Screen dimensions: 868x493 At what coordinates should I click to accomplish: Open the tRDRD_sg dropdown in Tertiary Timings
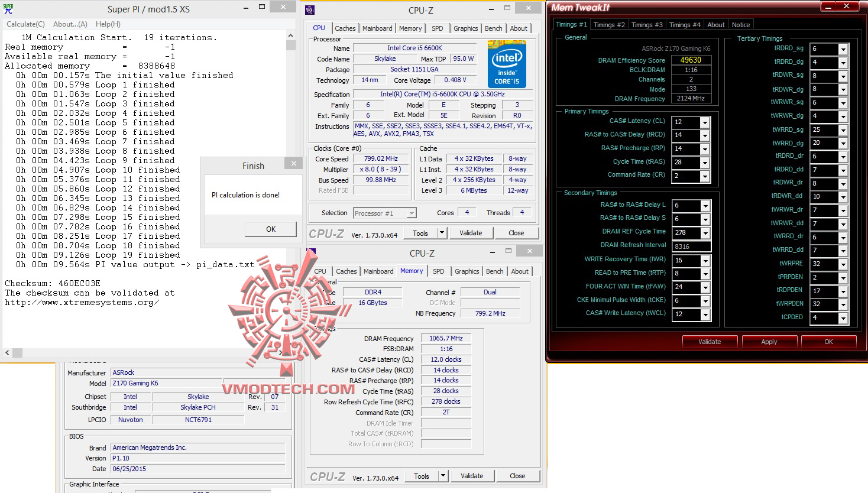[844, 49]
